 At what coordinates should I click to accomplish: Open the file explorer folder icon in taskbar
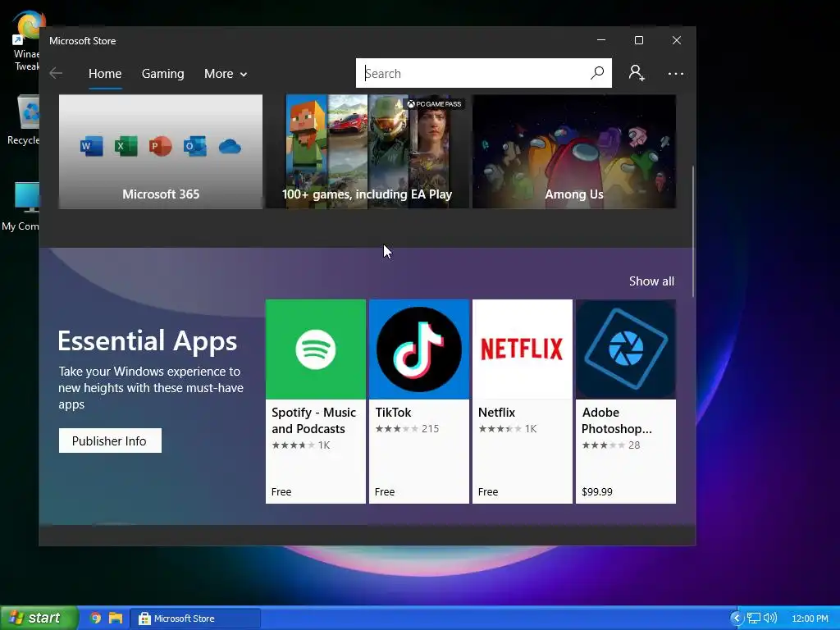(115, 619)
